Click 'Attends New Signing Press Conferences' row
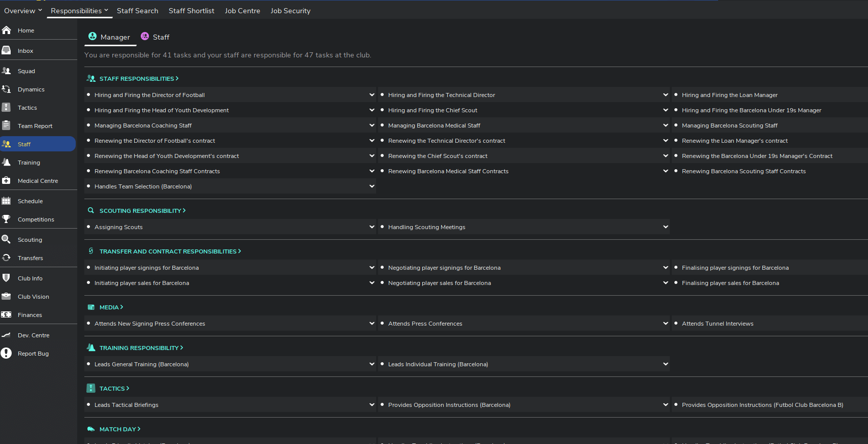The height and width of the screenshot is (444, 868). (x=230, y=324)
